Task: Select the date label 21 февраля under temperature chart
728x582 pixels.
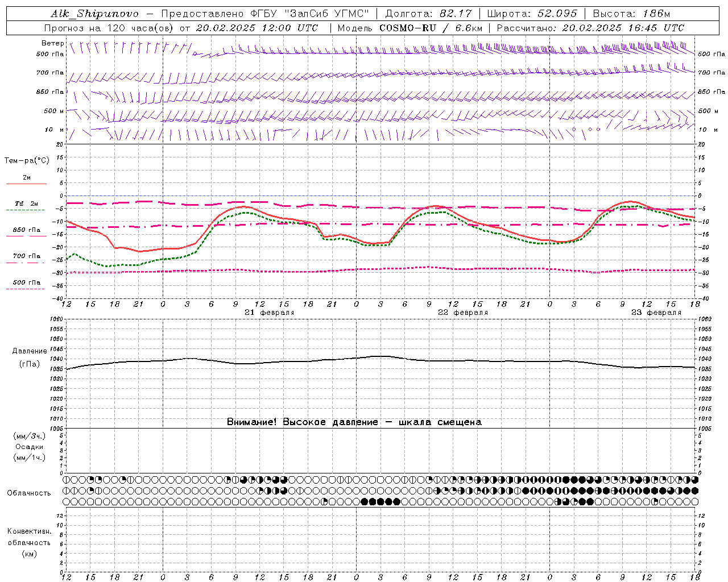Action: tap(270, 313)
